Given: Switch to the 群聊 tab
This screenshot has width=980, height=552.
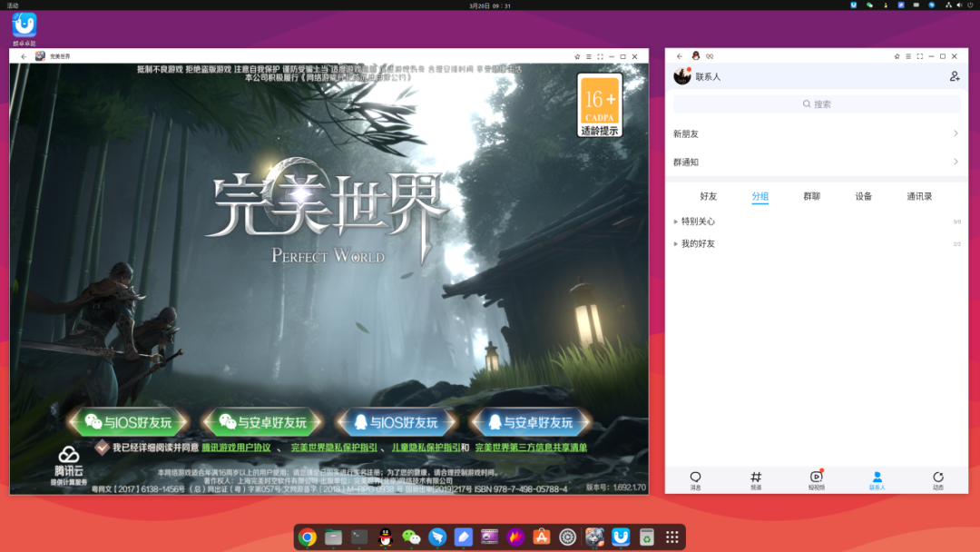Looking at the screenshot, I should 812,196.
